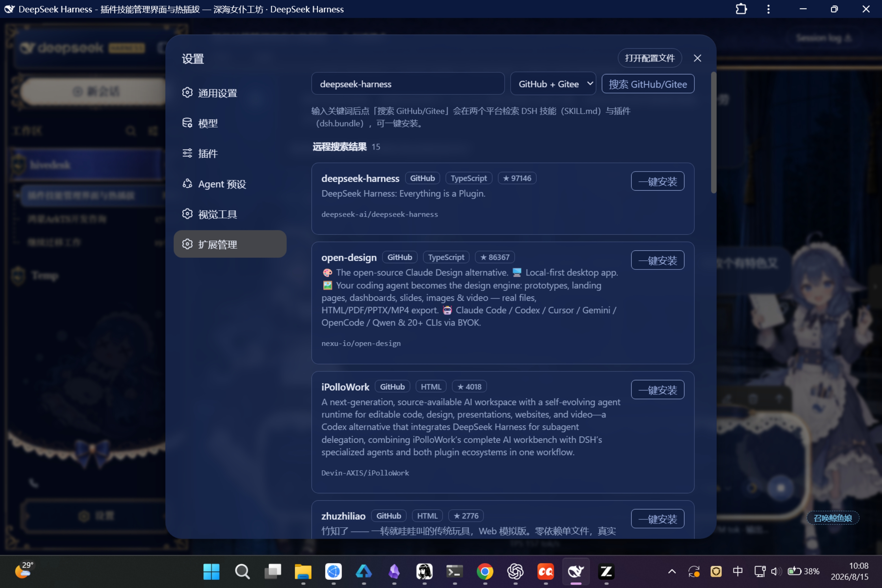Click the zhuzhiliao result title

pyautogui.click(x=343, y=516)
